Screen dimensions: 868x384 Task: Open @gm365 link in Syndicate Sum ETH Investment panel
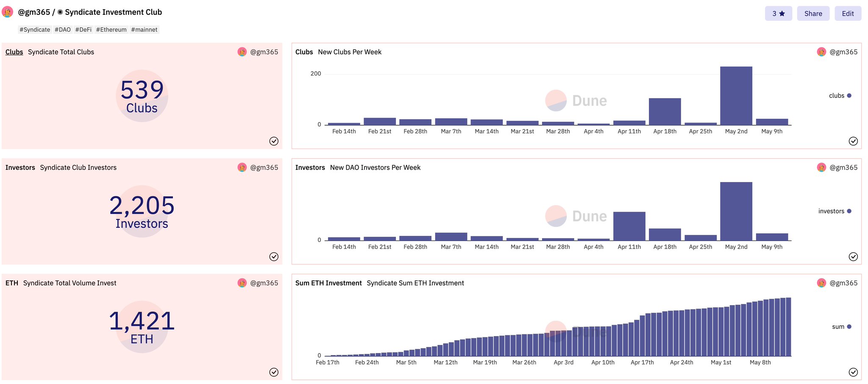[x=843, y=283]
